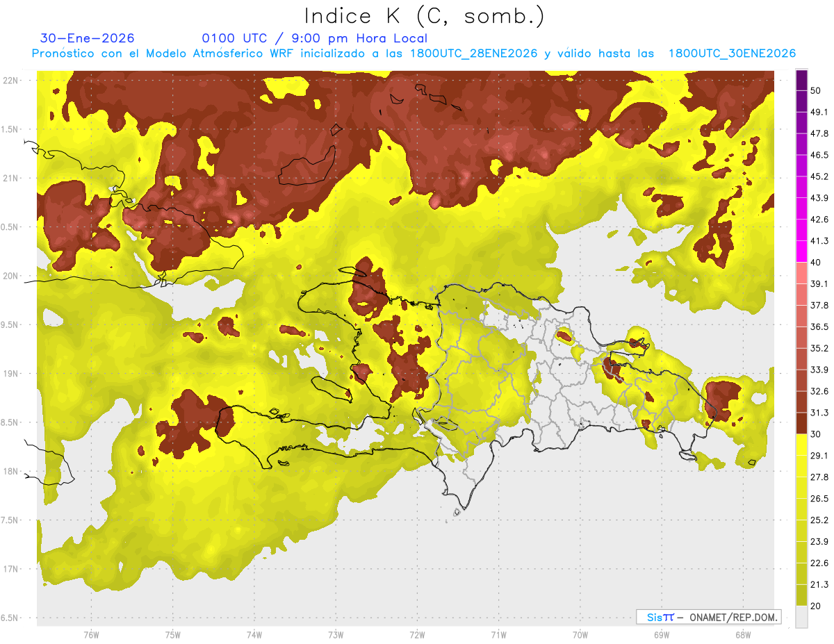
Task: Click the '71W' longitude label
Action: coord(498,634)
